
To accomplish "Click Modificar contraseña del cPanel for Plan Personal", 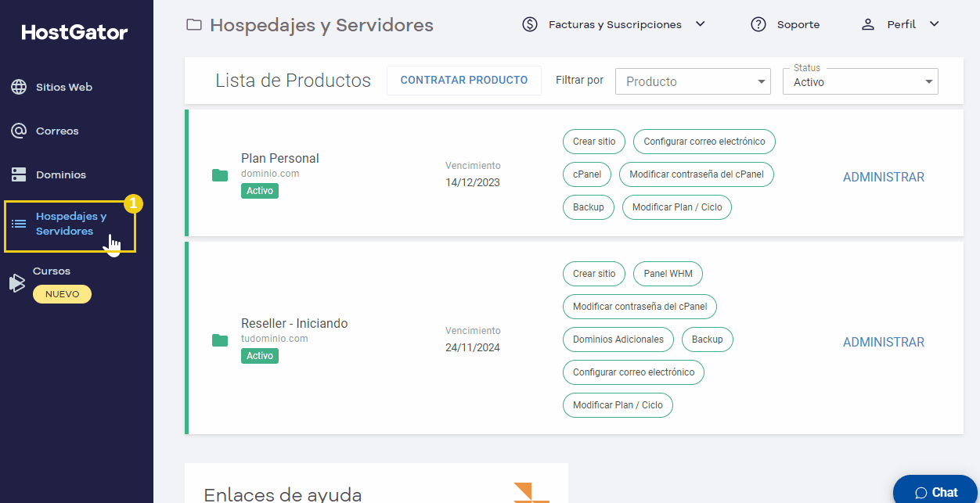I will click(697, 174).
